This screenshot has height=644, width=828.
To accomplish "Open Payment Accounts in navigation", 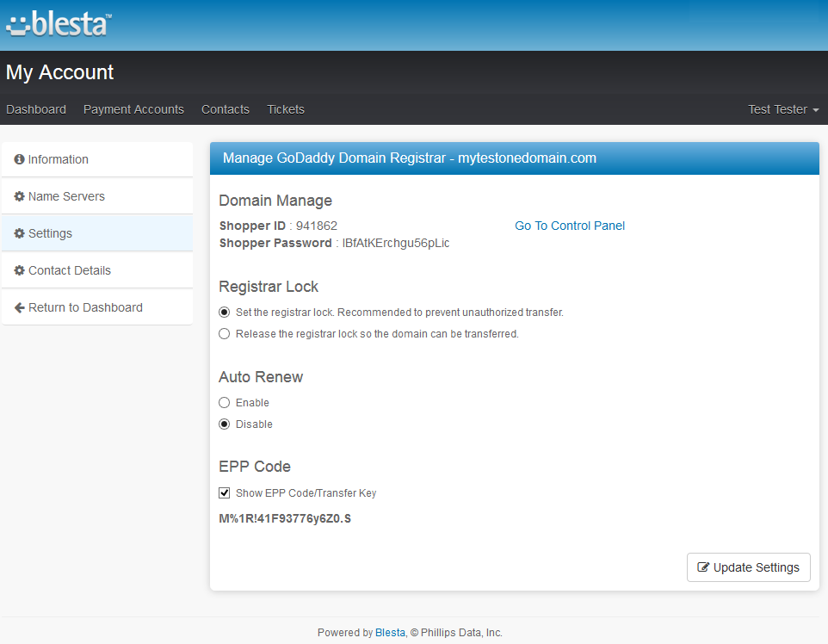I will click(x=133, y=109).
